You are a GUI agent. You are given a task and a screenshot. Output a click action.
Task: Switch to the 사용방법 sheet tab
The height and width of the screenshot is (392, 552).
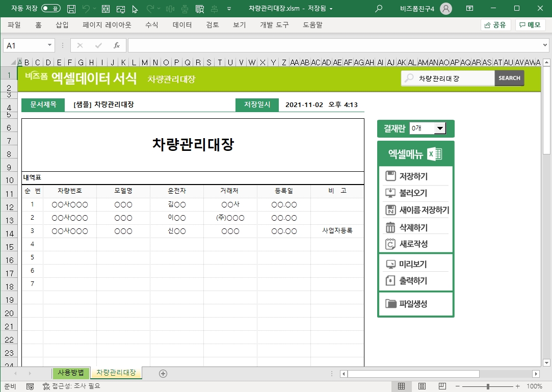click(71, 373)
